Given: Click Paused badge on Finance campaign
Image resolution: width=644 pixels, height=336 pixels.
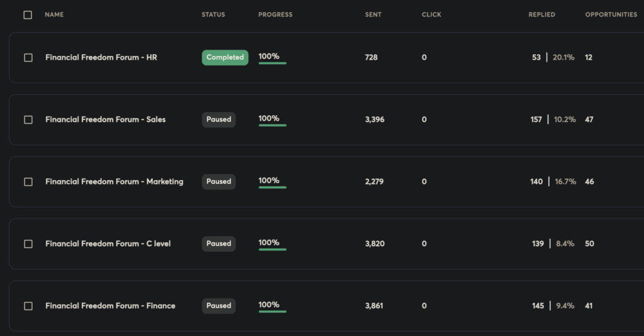Looking at the screenshot, I should tap(219, 306).
